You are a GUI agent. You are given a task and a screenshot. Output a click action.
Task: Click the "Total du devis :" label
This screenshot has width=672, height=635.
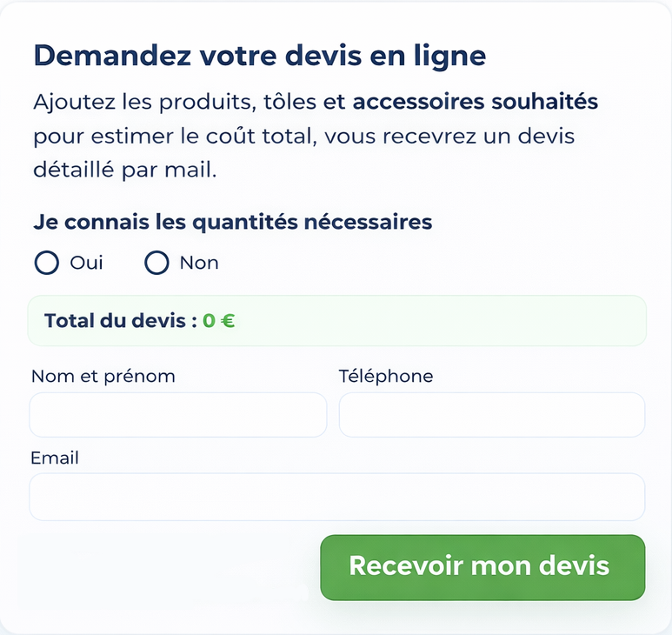click(x=121, y=320)
